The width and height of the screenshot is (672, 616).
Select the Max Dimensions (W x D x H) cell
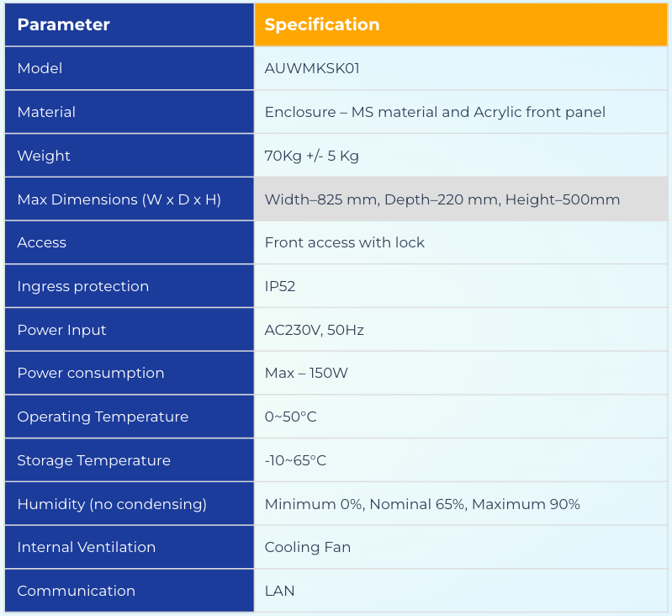point(119,199)
